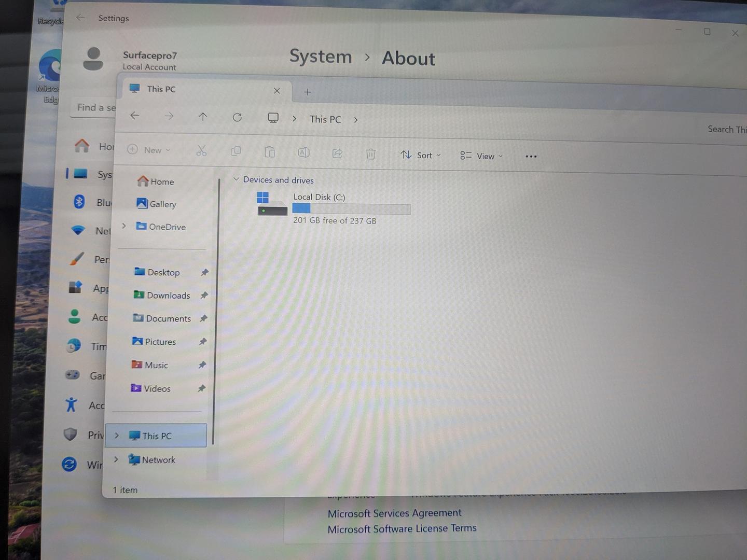The height and width of the screenshot is (560, 747).
Task: Navigate back in File Explorer
Action: (x=135, y=116)
